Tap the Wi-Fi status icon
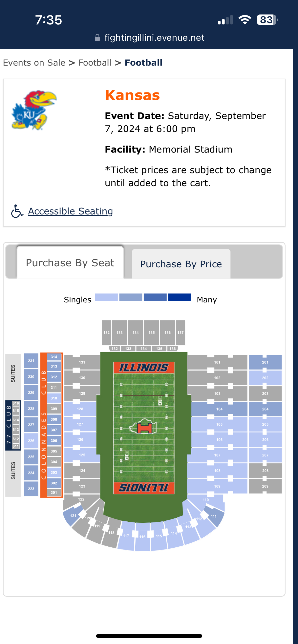Image resolution: width=298 pixels, height=644 pixels. pyautogui.click(x=245, y=20)
